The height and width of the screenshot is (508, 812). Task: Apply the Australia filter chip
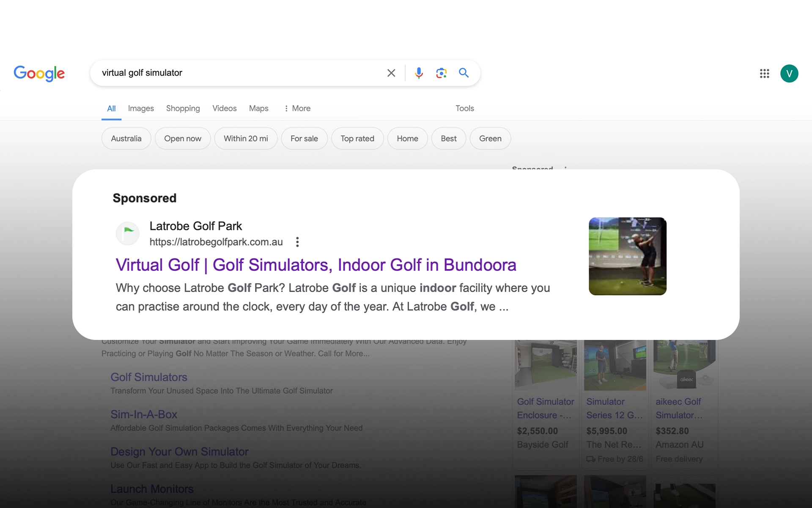tap(126, 138)
